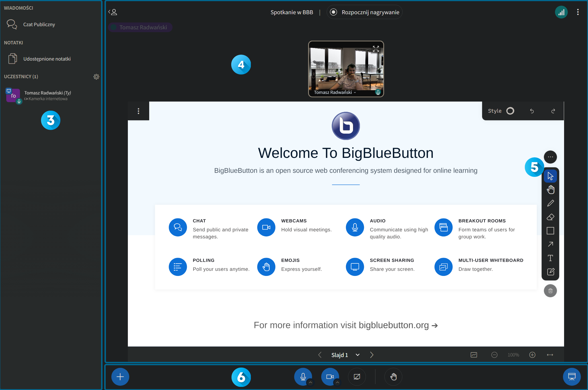Image resolution: width=588 pixels, height=390 pixels.
Task: Zoom out the presentation
Action: (494, 355)
